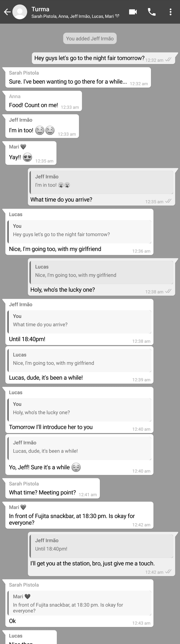Tap 'You added Jeff Irmão' system notice
The height and width of the screenshot is (644, 180).
[x=90, y=39]
